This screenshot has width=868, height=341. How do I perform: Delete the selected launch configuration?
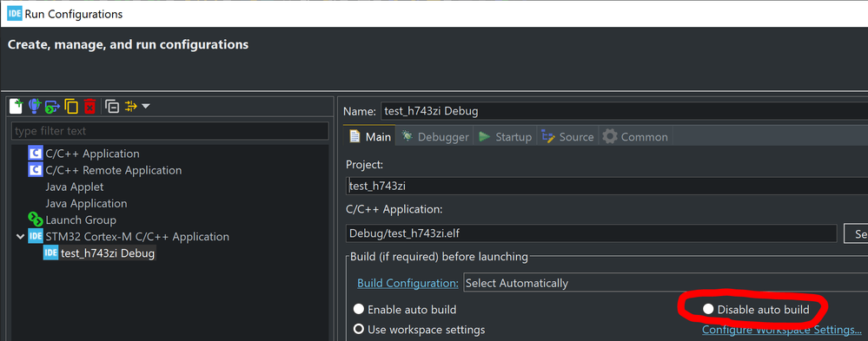coord(89,106)
